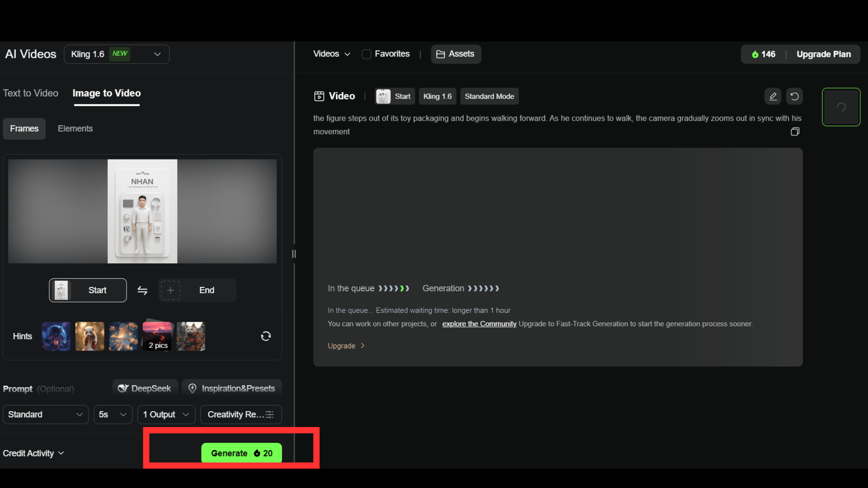
Task: Switch to the Text to Video tab
Action: (x=31, y=93)
